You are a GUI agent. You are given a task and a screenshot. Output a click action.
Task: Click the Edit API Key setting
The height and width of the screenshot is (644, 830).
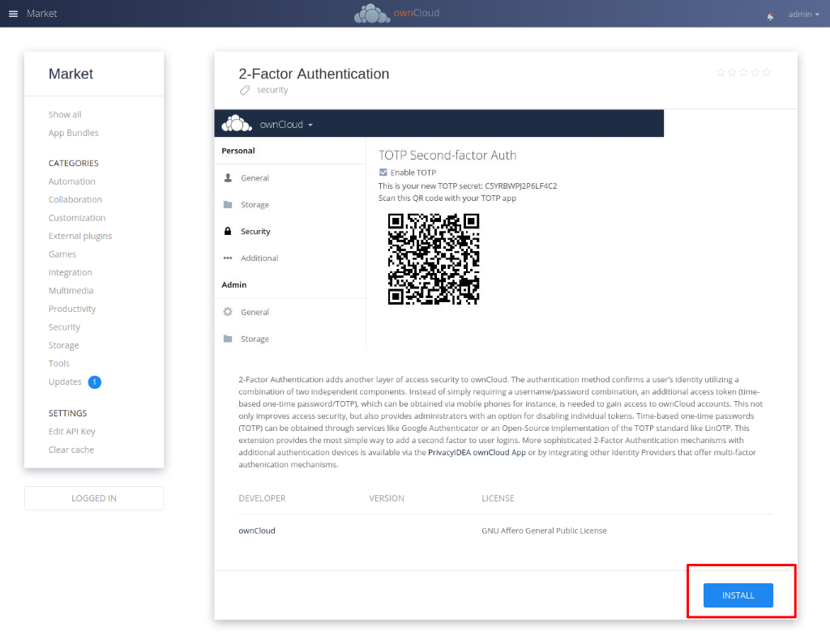[71, 432]
